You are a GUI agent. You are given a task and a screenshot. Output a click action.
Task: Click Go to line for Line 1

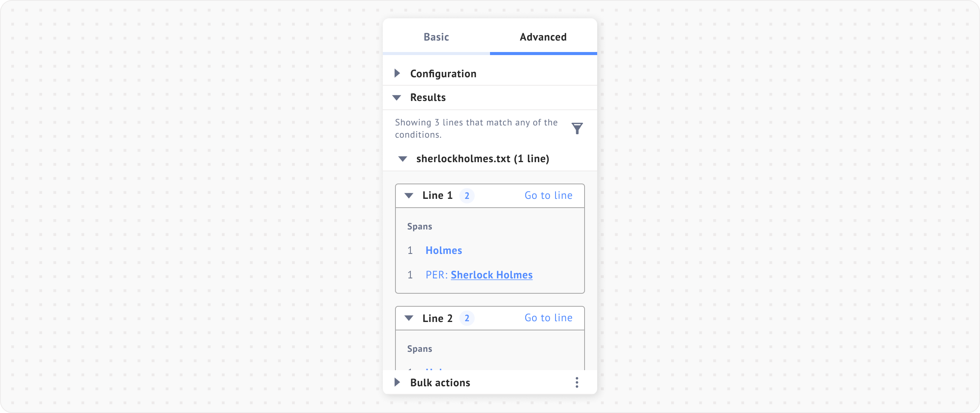[x=548, y=195]
